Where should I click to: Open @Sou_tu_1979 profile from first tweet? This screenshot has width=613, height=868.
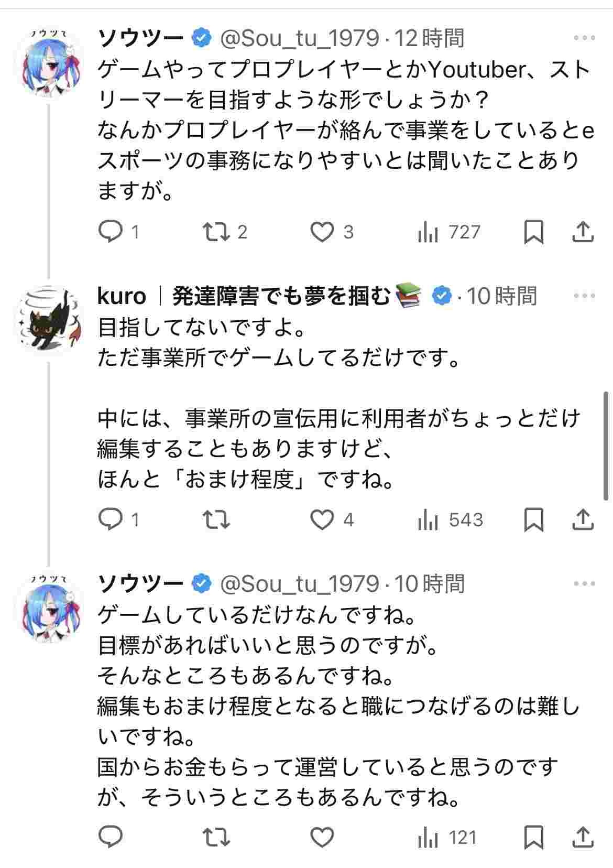point(299,38)
